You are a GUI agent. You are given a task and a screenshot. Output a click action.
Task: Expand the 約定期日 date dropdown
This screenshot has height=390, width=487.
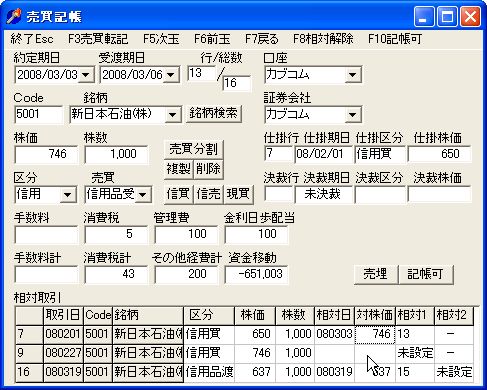point(86,75)
